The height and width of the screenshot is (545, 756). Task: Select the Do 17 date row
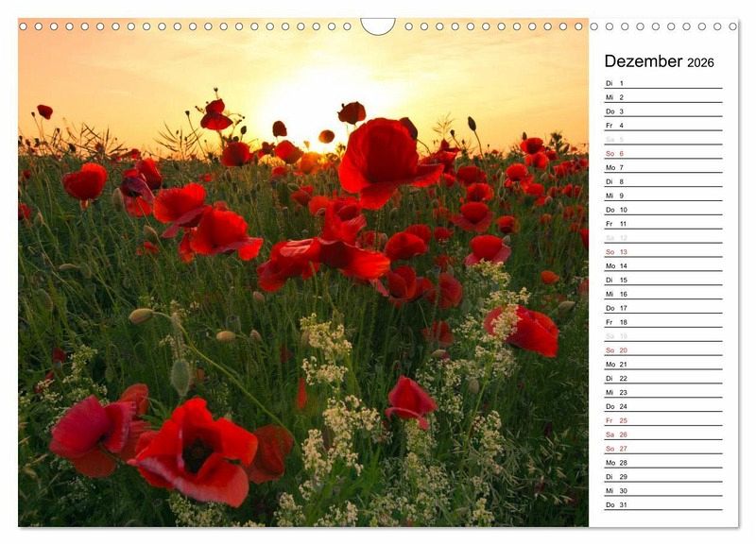coord(663,308)
